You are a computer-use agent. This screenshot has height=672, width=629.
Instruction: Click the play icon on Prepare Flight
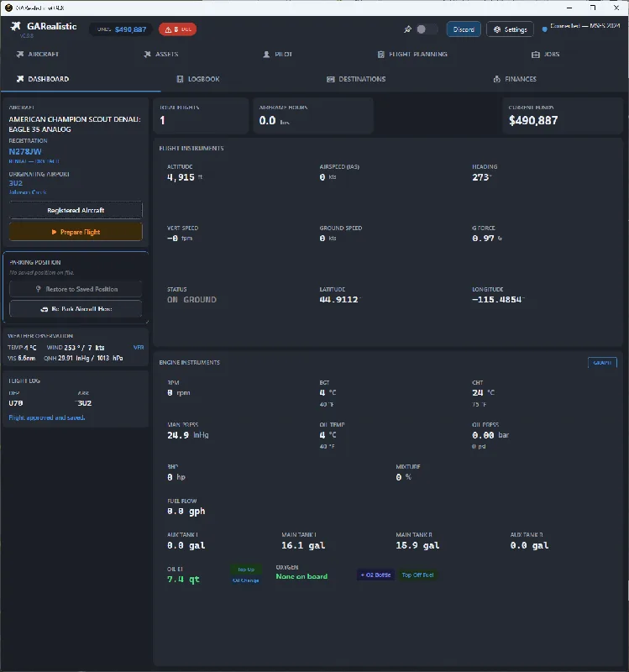[54, 232]
